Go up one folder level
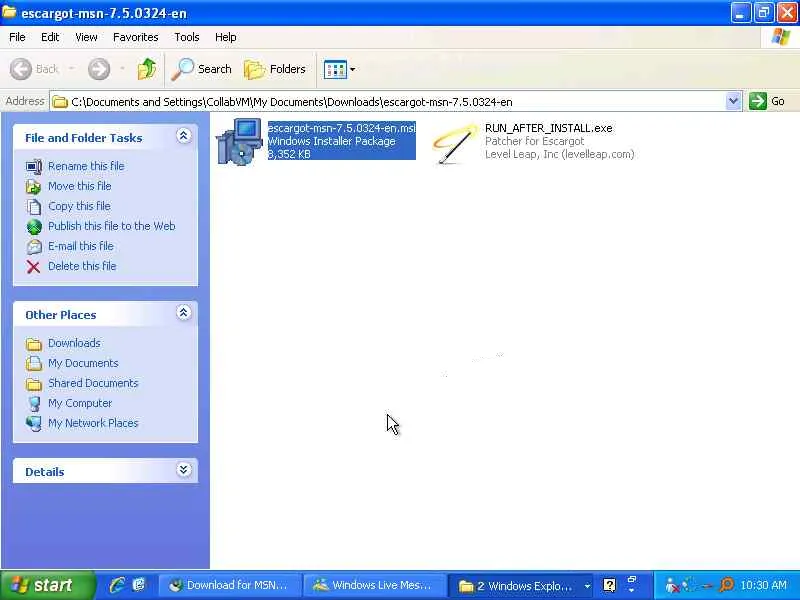 coord(147,69)
